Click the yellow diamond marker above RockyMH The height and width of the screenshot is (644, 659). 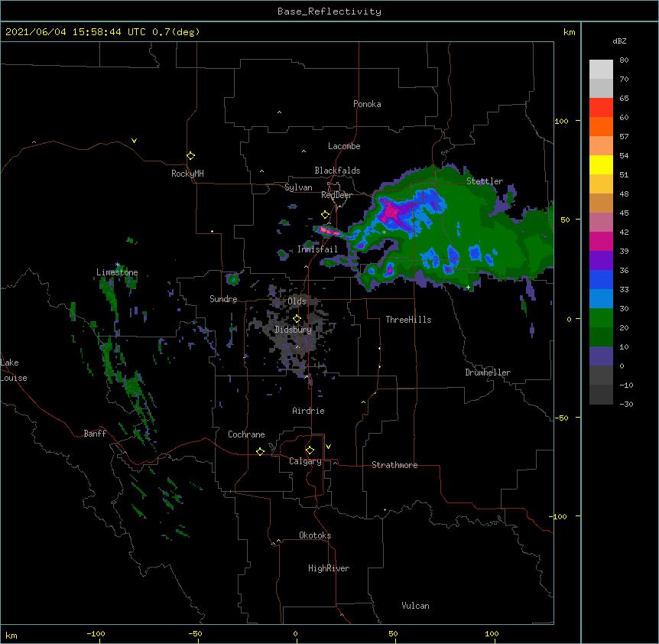(x=190, y=156)
